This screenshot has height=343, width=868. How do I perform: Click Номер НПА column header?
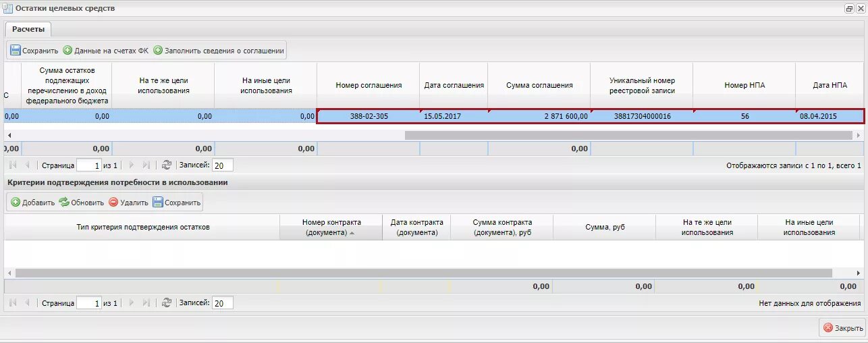click(744, 85)
